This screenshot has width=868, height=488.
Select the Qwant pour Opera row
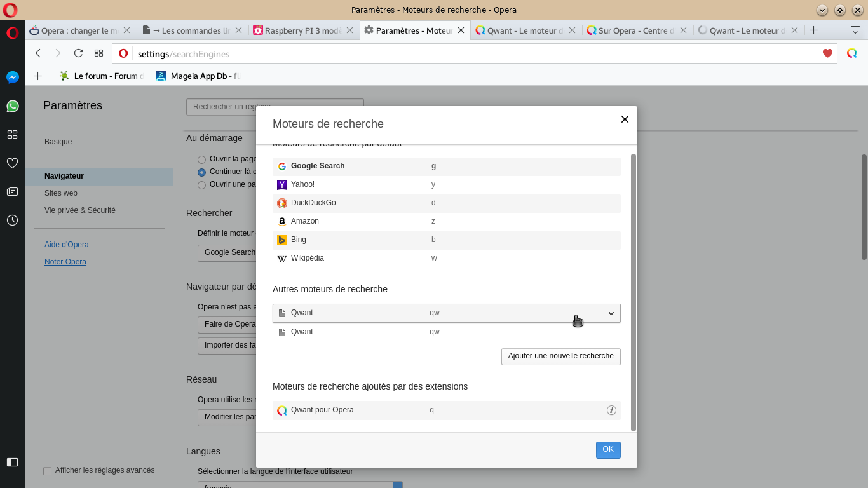click(446, 410)
